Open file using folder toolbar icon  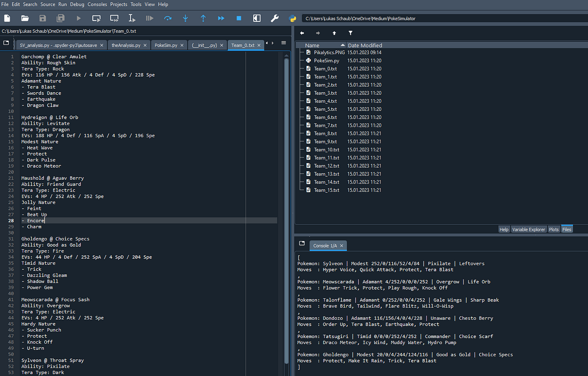(25, 18)
